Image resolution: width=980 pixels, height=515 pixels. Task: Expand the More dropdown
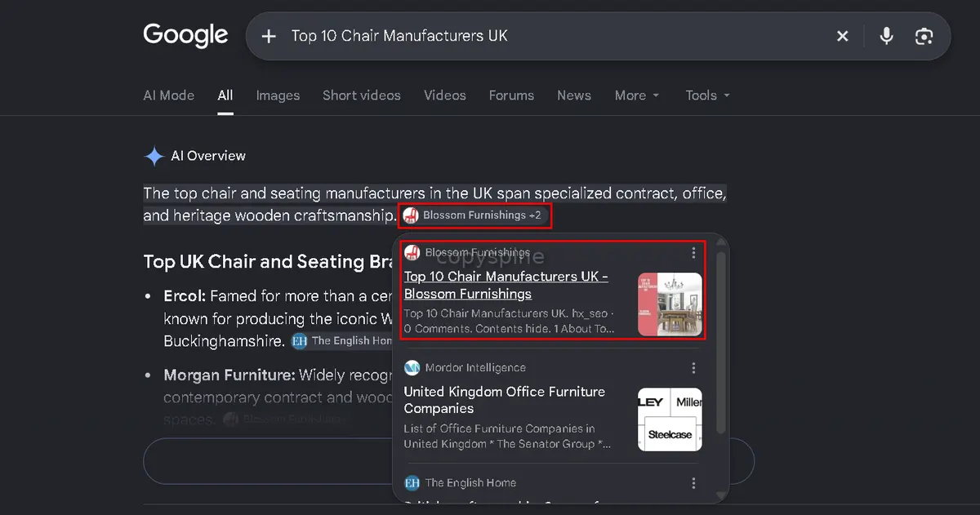tap(637, 95)
